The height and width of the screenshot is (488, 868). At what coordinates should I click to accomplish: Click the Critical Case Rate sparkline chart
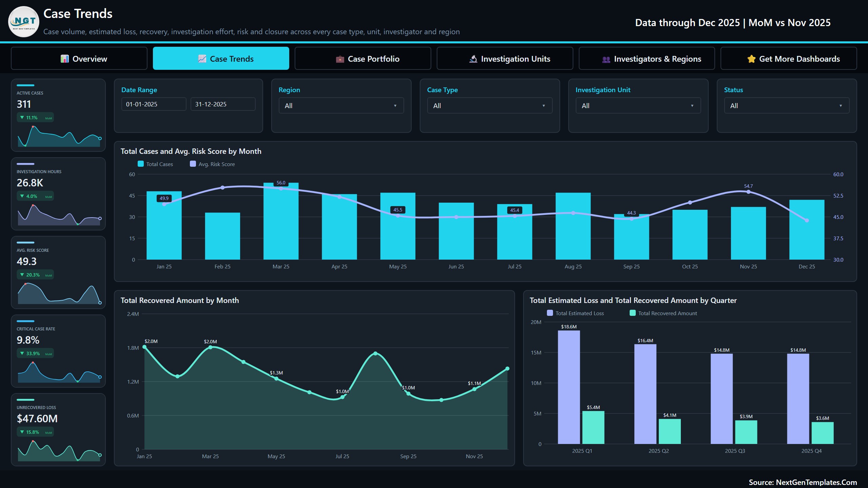59,372
